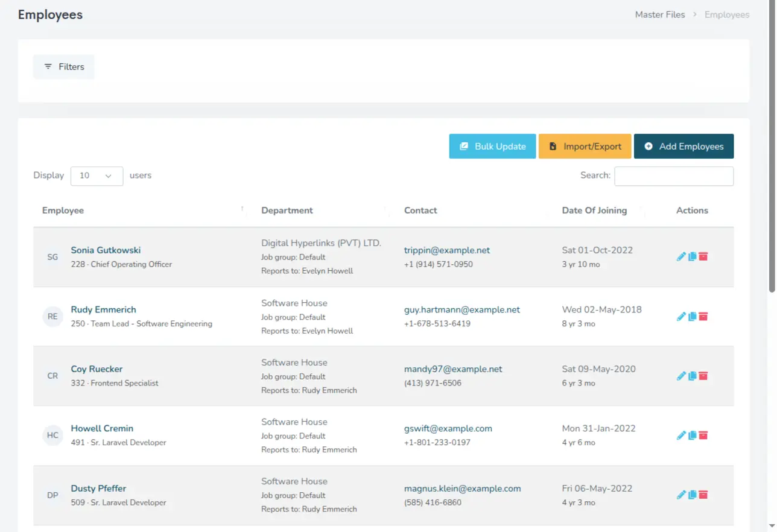Click the DP avatar initials

pos(52,495)
